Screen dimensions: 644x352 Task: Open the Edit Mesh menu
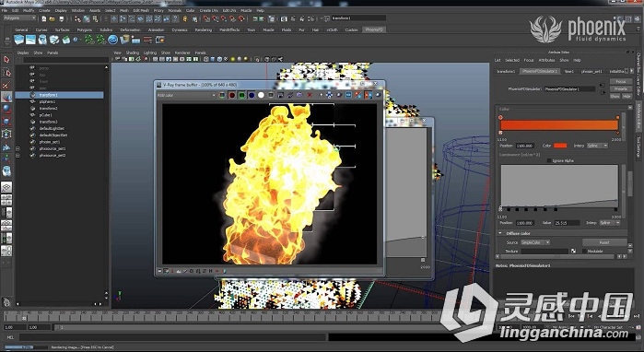tap(141, 10)
